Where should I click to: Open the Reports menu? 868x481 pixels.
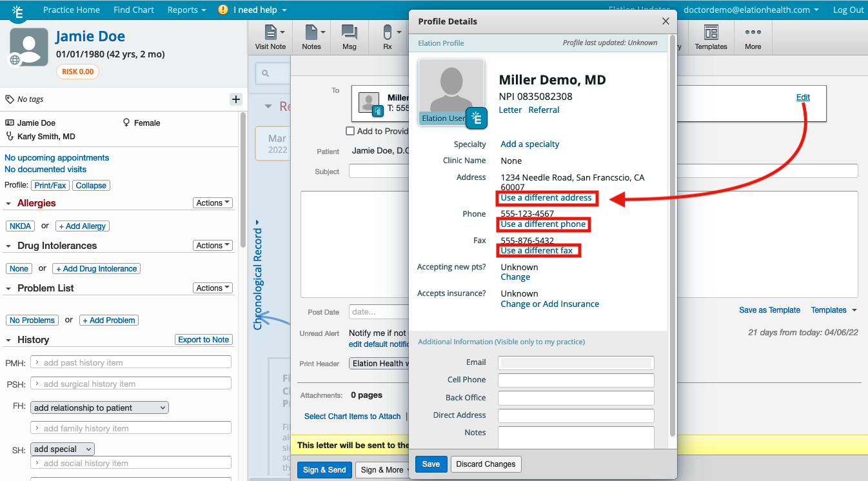tap(187, 10)
